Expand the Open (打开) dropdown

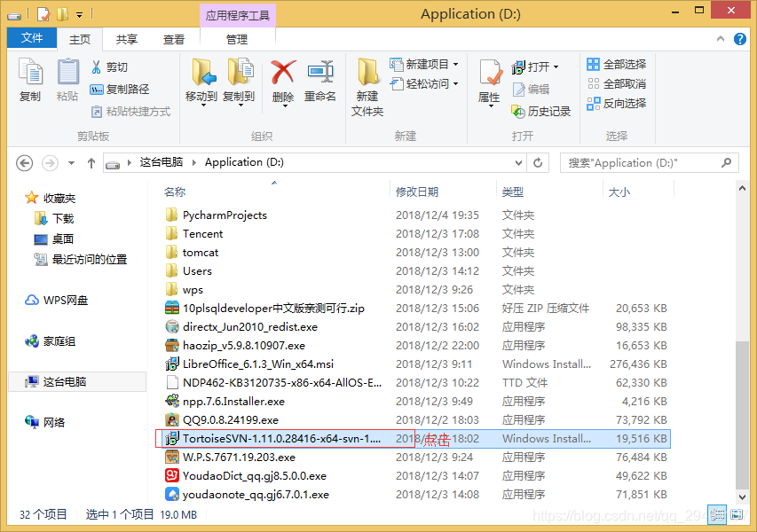(556, 67)
